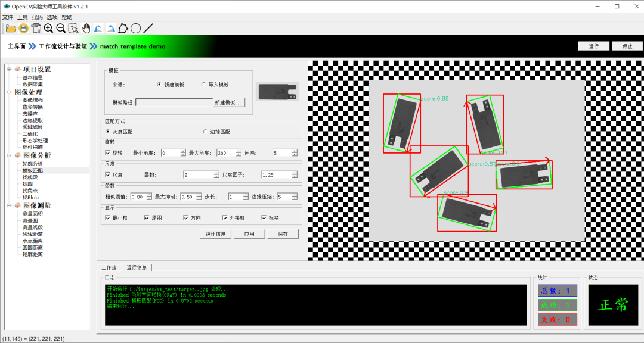This screenshot has height=343, width=644.
Task: Uncheck the 最小框 display option
Action: [108, 218]
